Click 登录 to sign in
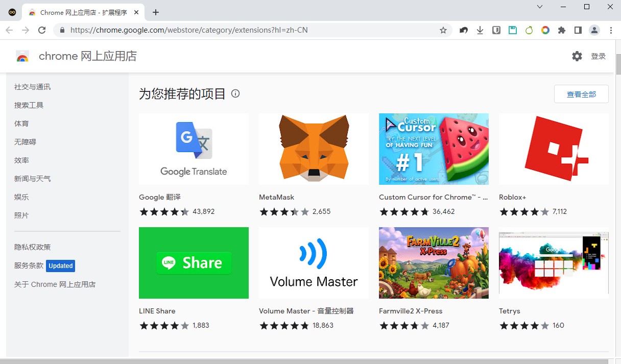Image resolution: width=621 pixels, height=364 pixels. tap(598, 56)
